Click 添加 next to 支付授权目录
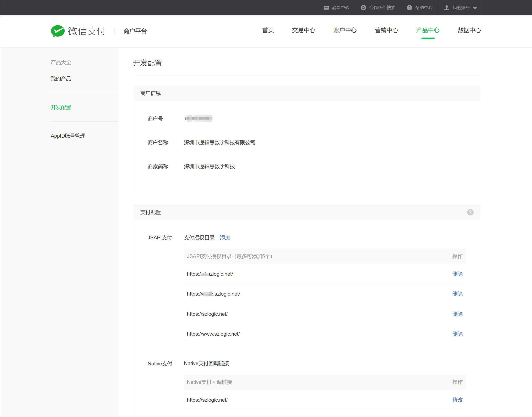 click(225, 237)
